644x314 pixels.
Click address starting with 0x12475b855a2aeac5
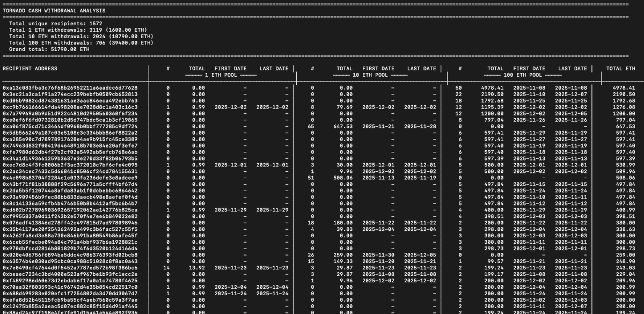(x=70, y=307)
